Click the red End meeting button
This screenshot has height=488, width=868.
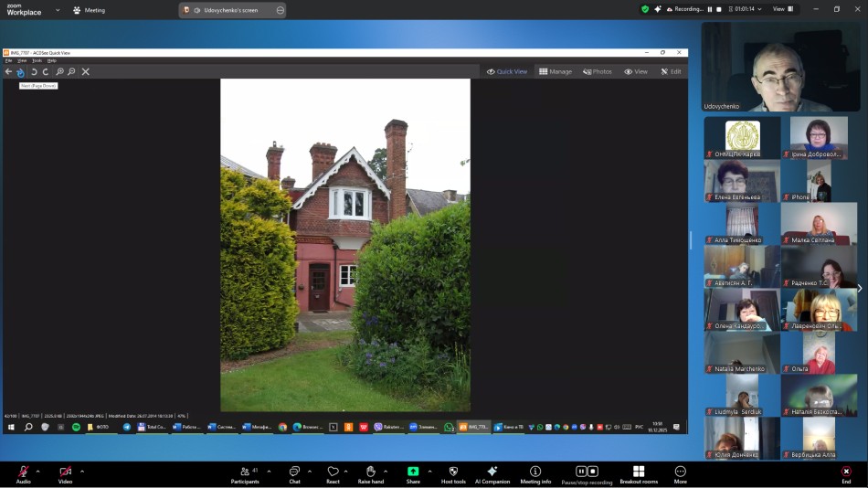(846, 472)
